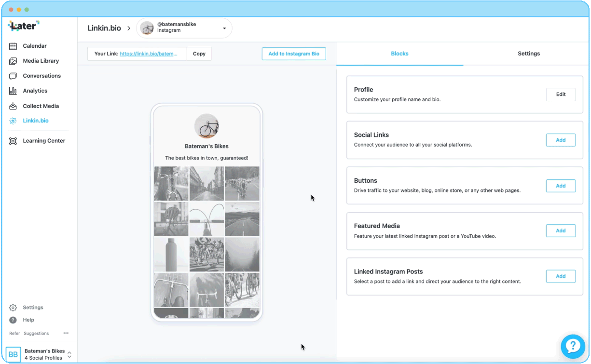591x364 pixels.
Task: Click the Linkin.bio breadcrumb title
Action: [x=104, y=28]
